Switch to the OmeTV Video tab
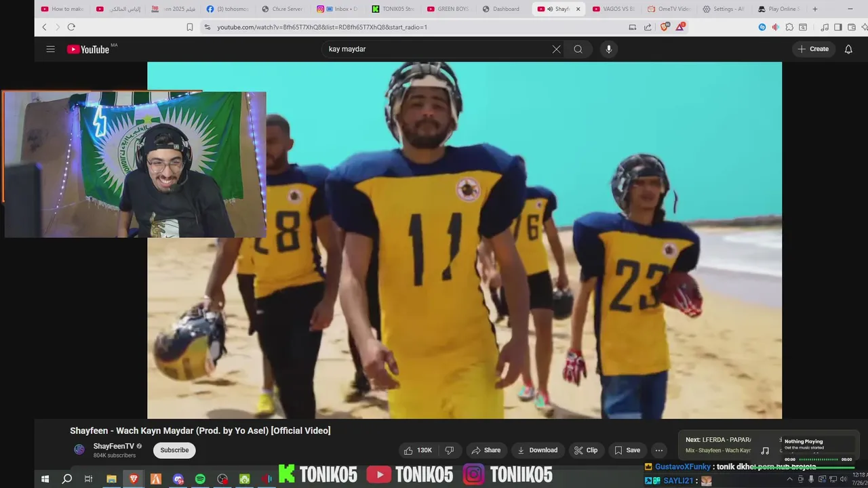868x488 pixels. 669,9
